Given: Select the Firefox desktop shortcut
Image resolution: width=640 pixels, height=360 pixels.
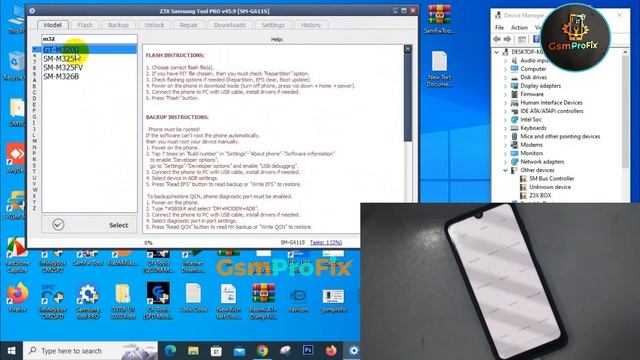Looking at the screenshot, I should point(17,298).
